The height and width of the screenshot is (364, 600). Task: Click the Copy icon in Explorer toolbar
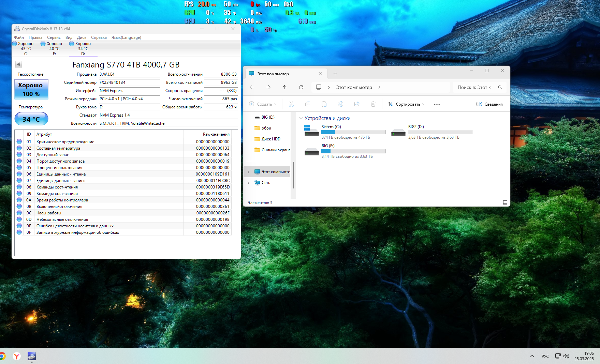point(308,104)
